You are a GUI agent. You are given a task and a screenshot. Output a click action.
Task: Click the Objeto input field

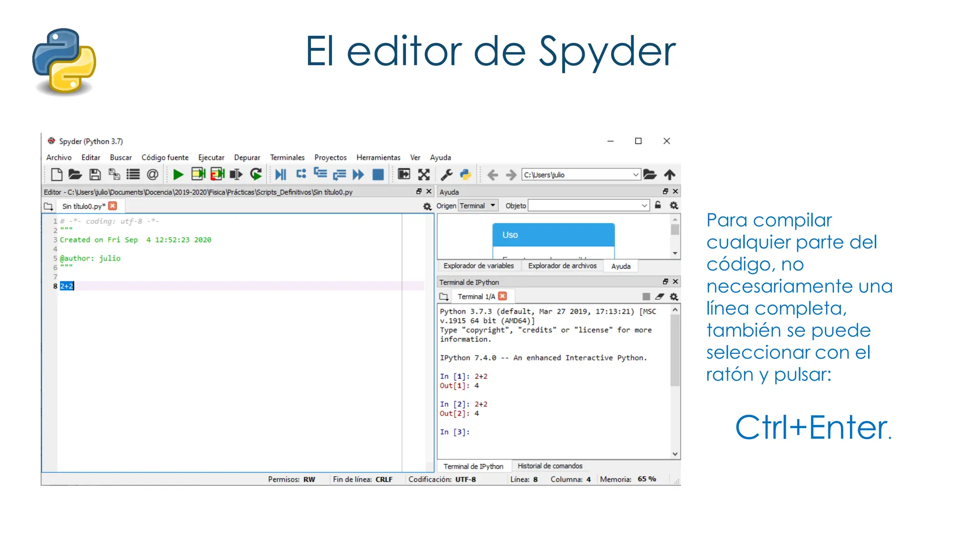point(584,206)
